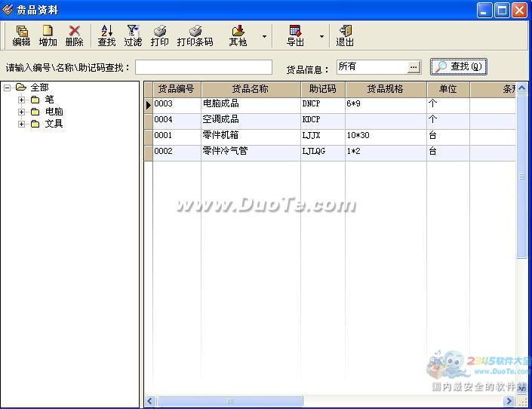Expand the 电脑 tree node

pos(21,112)
